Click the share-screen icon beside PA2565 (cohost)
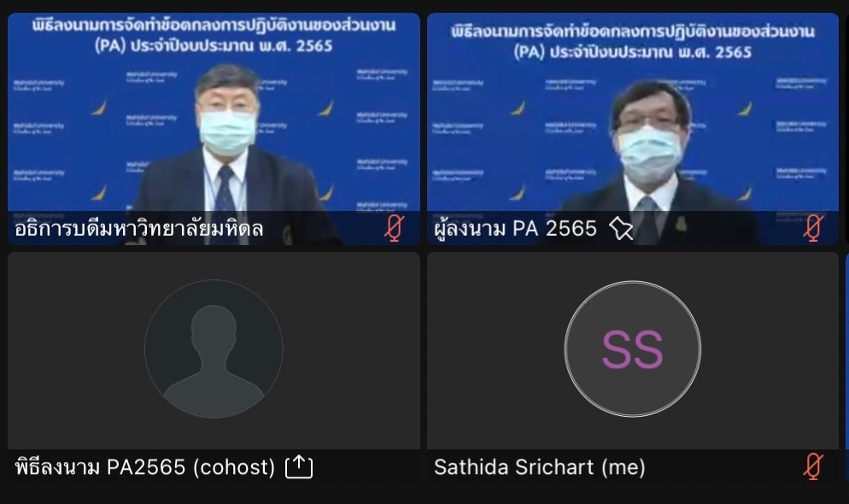 (x=299, y=466)
